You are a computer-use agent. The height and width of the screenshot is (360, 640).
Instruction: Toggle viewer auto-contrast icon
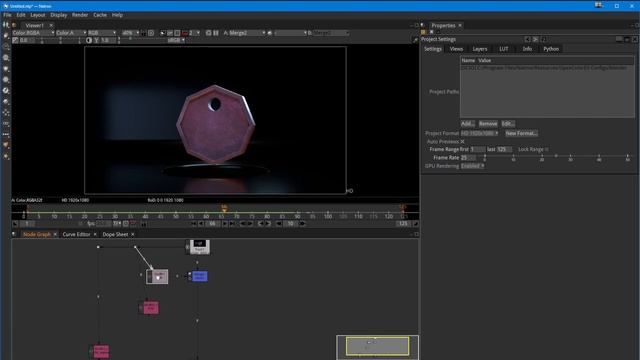coord(89,40)
